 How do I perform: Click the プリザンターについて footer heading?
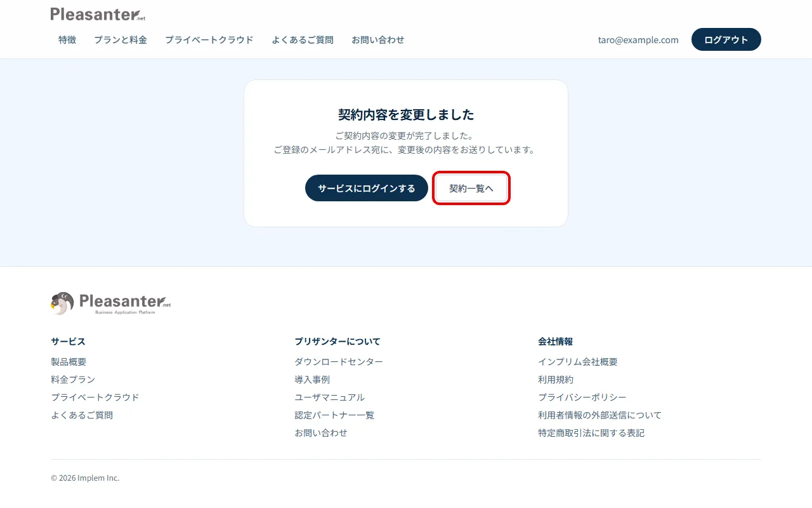click(x=337, y=342)
